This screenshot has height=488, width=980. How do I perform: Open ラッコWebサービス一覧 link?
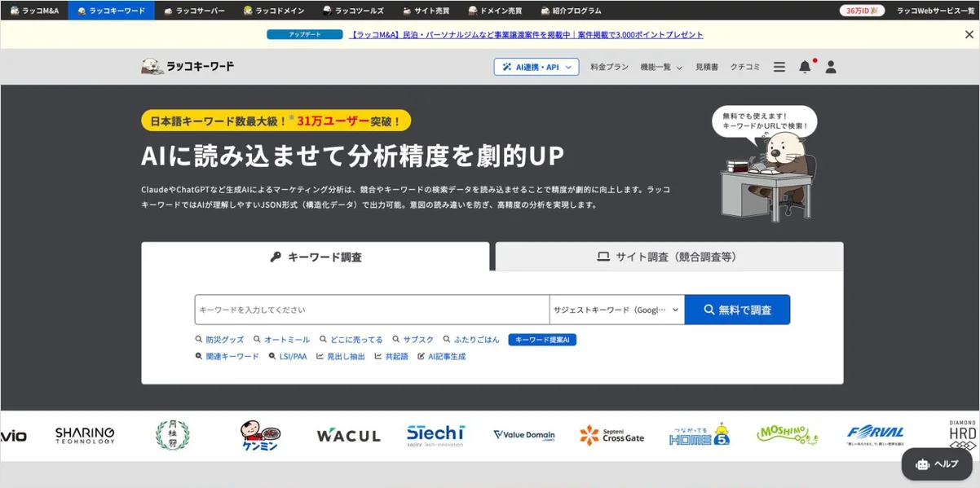936,11
